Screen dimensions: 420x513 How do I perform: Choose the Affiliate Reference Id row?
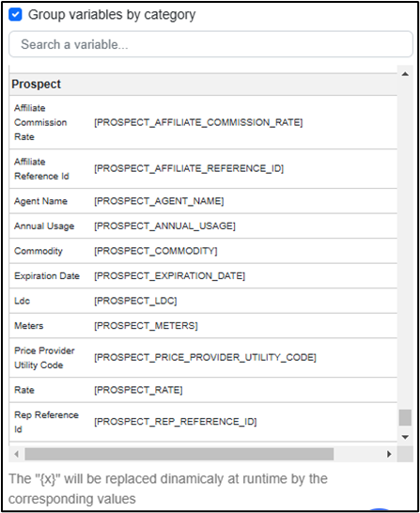(x=203, y=169)
